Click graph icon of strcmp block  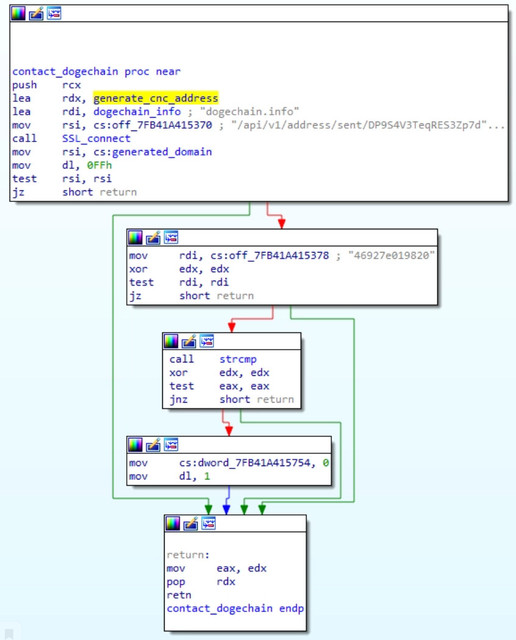tap(207, 341)
